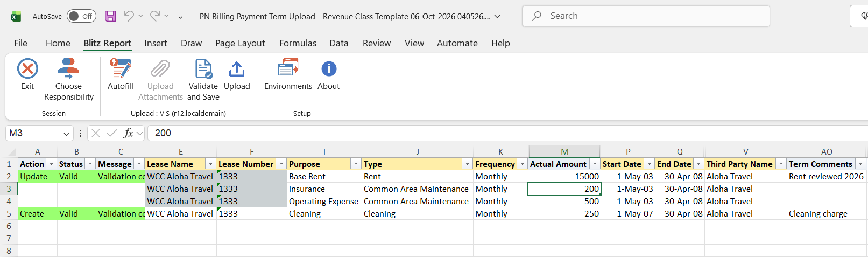
Task: Expand the file title dropdown chevron
Action: [x=497, y=16]
